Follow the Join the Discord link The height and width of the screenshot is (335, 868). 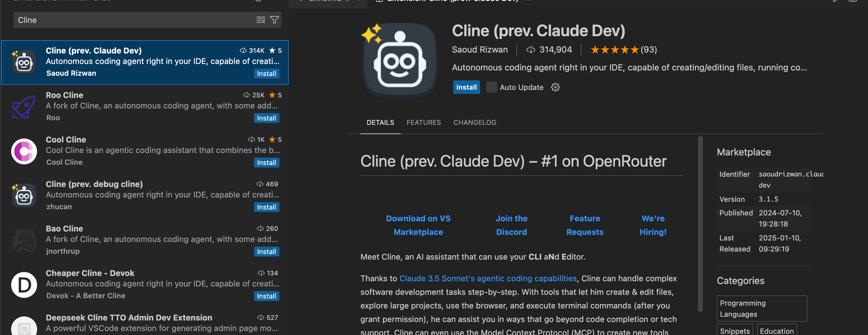click(511, 225)
